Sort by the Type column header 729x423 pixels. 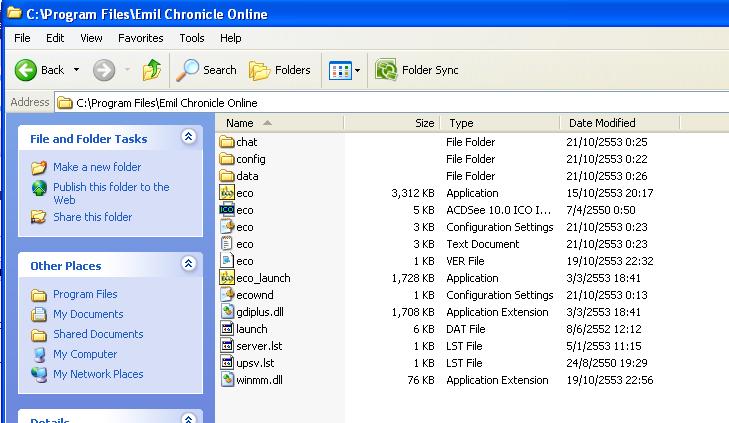(500, 123)
